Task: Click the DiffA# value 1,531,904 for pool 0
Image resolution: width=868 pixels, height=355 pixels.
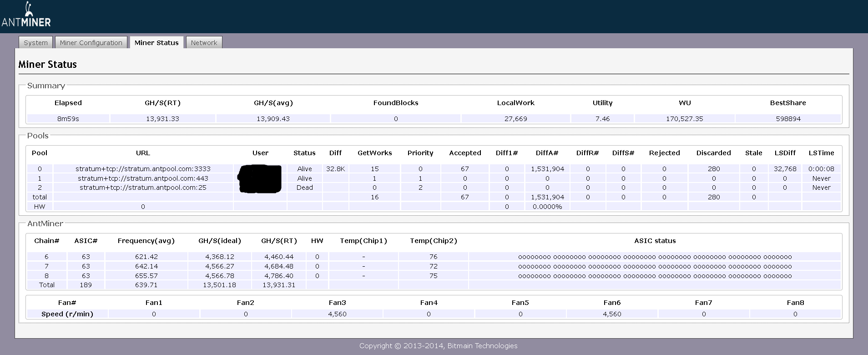Action: coord(547,169)
